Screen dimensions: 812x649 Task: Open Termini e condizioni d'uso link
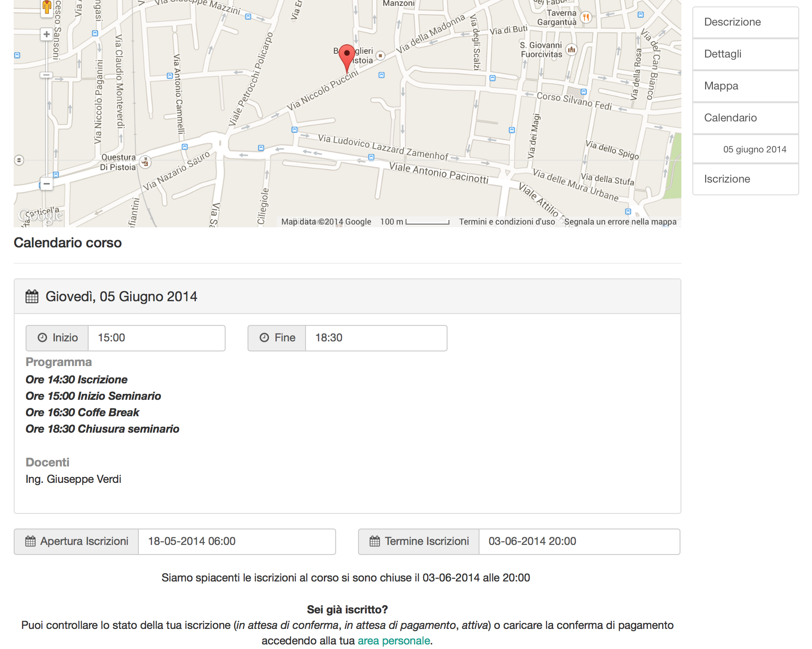point(507,222)
